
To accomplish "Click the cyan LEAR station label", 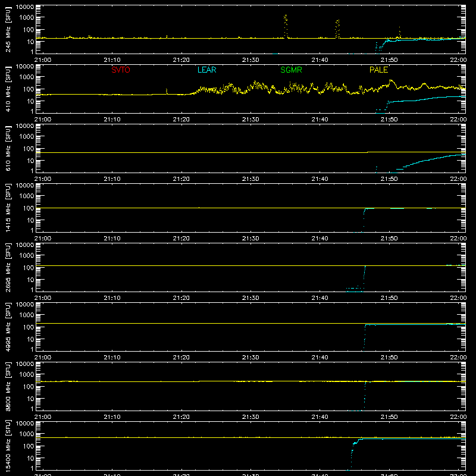I will [x=206, y=70].
